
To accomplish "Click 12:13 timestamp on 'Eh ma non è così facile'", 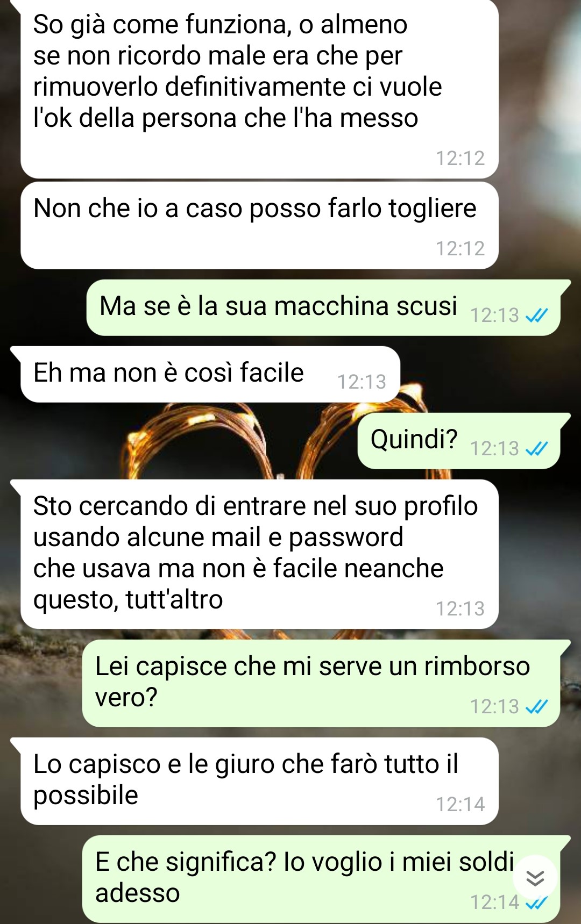I will (362, 382).
